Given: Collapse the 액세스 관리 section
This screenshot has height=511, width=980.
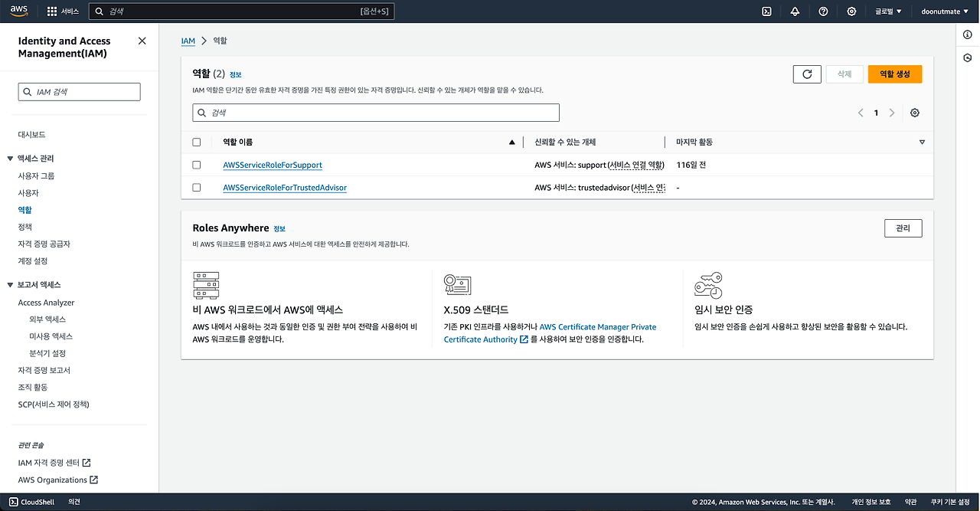Looking at the screenshot, I should point(10,159).
